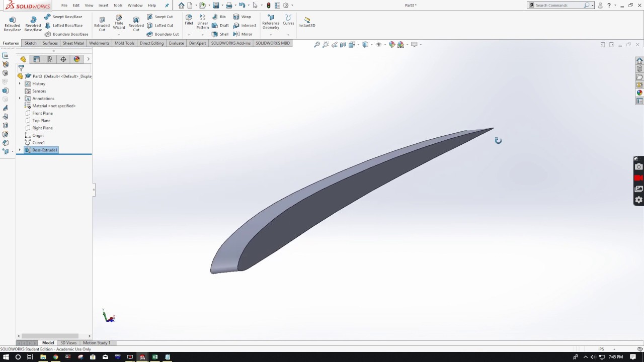Choose the Boundary Cut command

coord(163,34)
